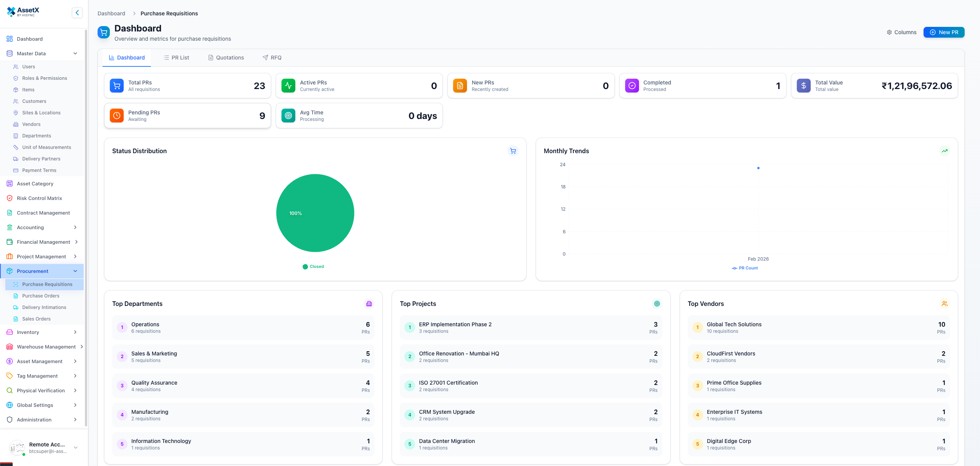Toggle the PR Count legend on Monthly Trends
The height and width of the screenshot is (466, 980).
pos(745,268)
